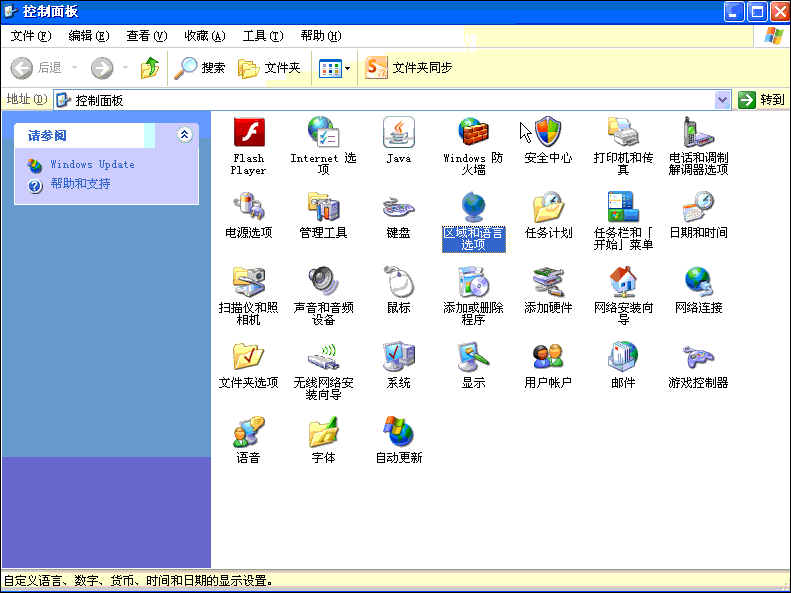Open 文件夹选项 icon
791x593 pixels.
click(249, 357)
